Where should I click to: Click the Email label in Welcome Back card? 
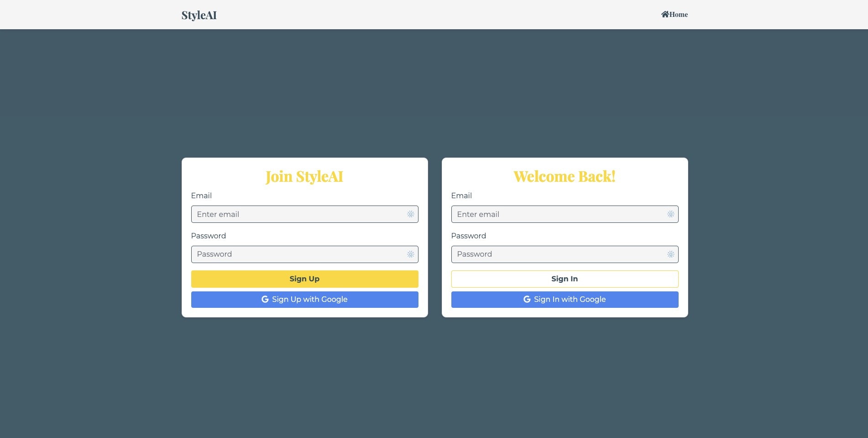(461, 195)
